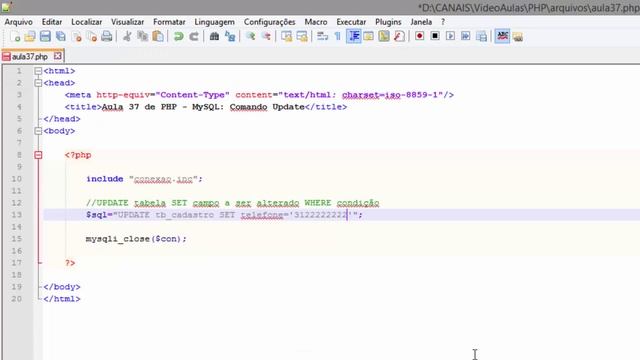Create a new file with the New icon
This screenshot has height=360, width=640.
(16, 37)
